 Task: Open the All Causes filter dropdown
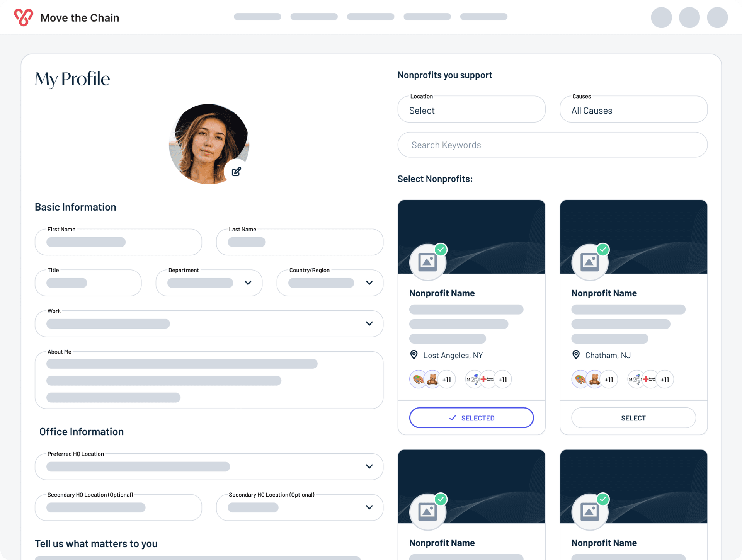634,109
